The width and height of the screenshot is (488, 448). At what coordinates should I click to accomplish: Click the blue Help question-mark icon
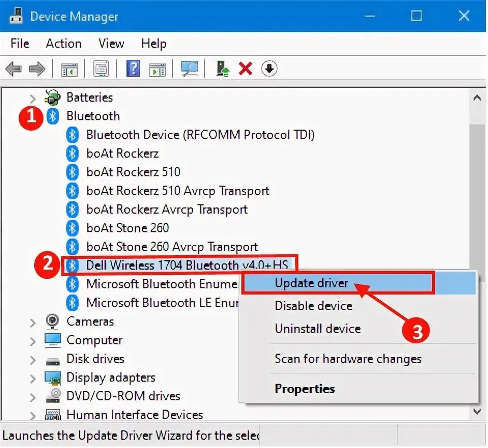click(x=133, y=68)
